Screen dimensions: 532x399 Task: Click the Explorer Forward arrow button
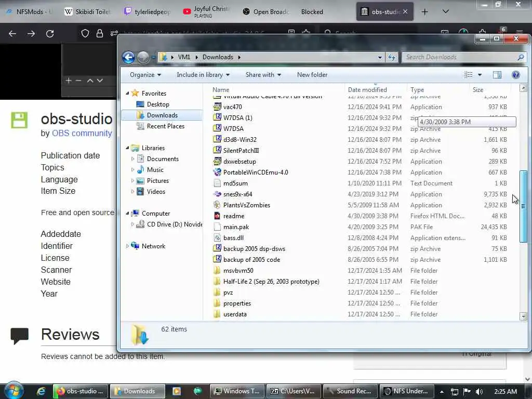click(143, 57)
